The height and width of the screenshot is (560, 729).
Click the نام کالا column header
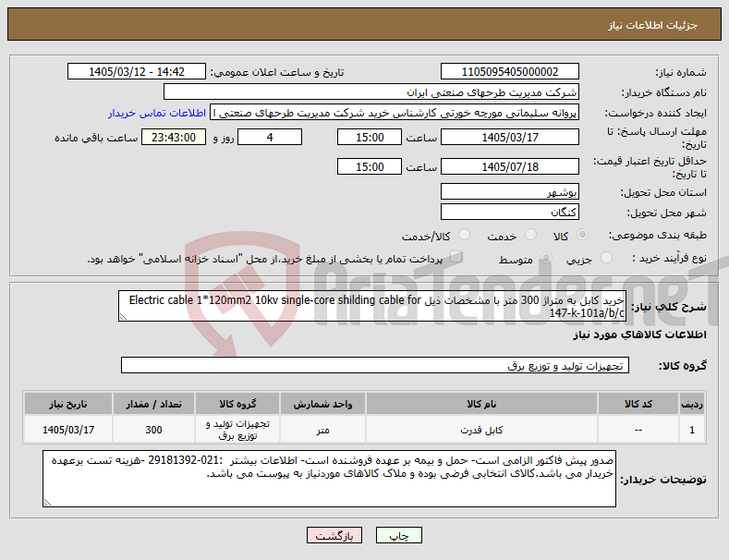(x=481, y=404)
